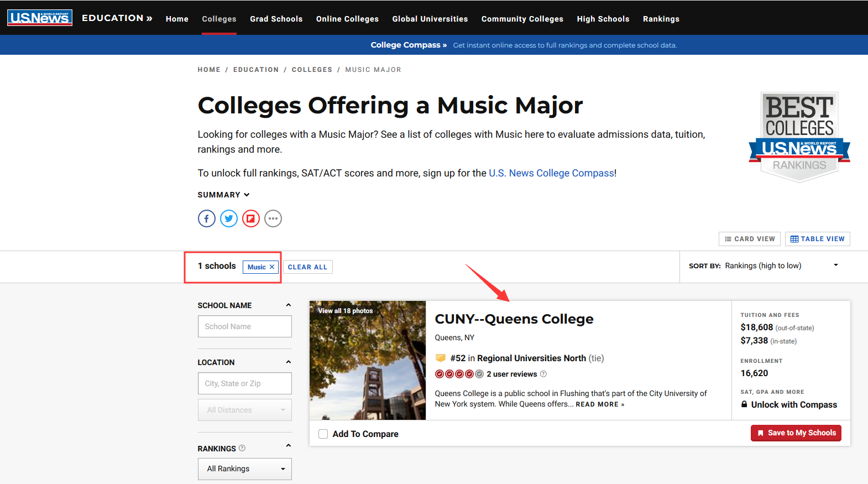
Task: Click the 16,620 enrollment value
Action: pyautogui.click(x=755, y=373)
